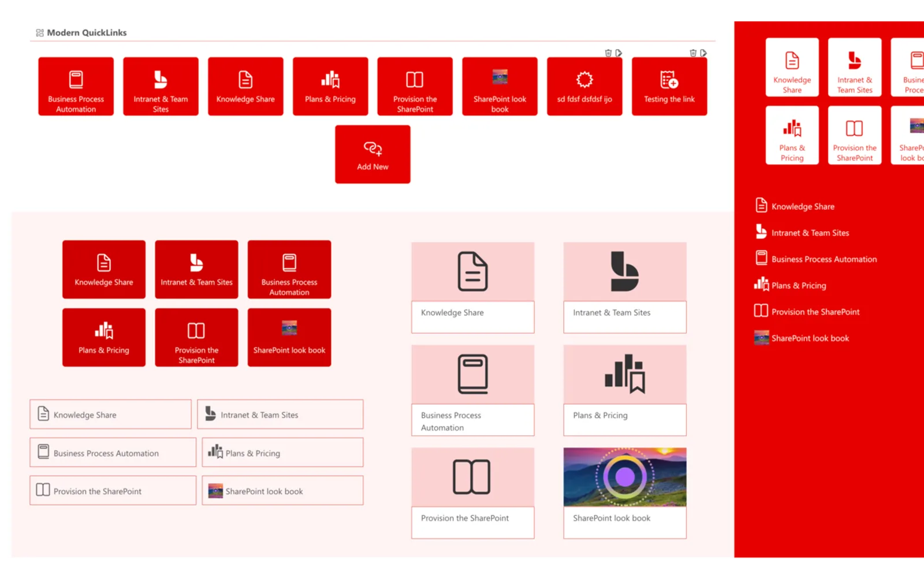Click the 'Add New' link tile

tap(372, 154)
